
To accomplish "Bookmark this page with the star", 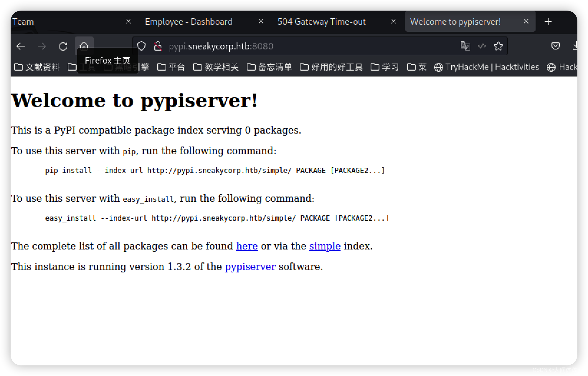I will [498, 46].
